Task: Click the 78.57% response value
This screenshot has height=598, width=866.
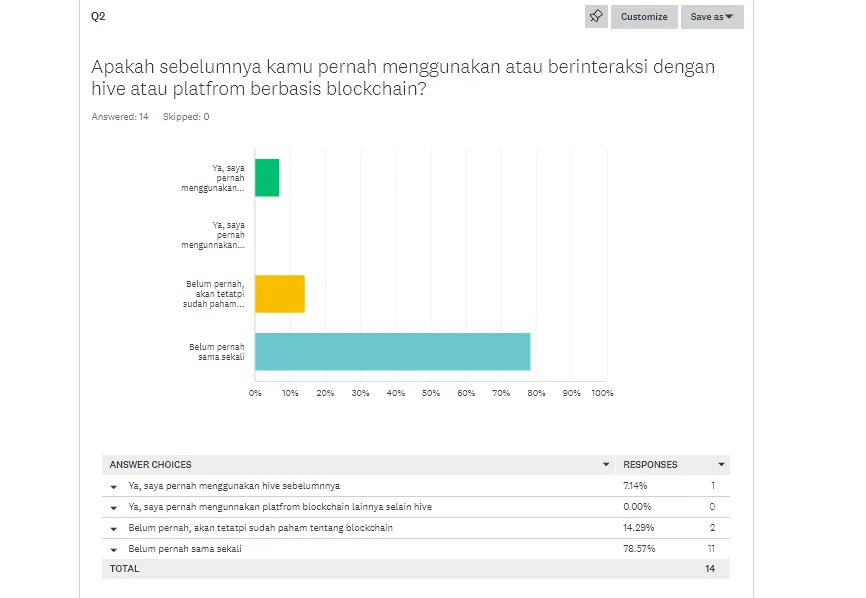Action: (x=639, y=549)
